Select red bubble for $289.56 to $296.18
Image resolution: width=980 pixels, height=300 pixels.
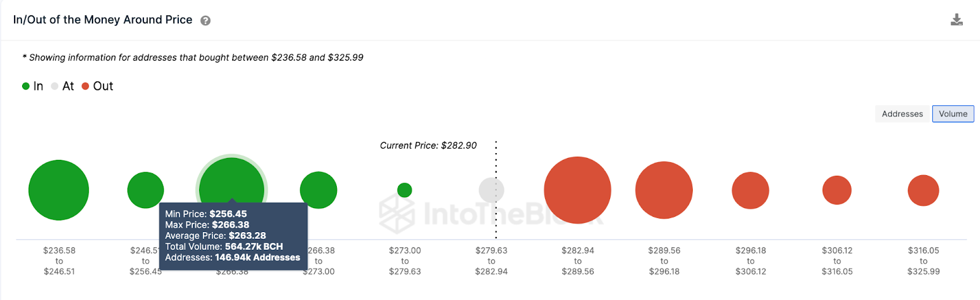click(x=664, y=190)
